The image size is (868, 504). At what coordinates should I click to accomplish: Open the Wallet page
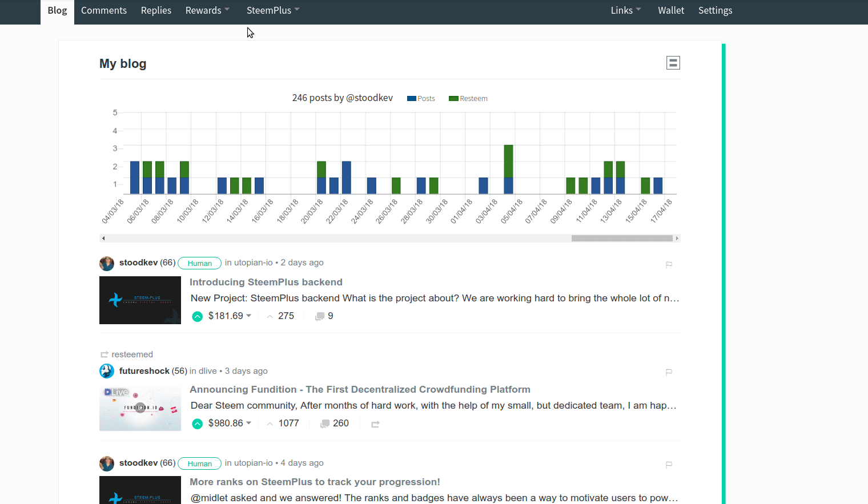671,10
